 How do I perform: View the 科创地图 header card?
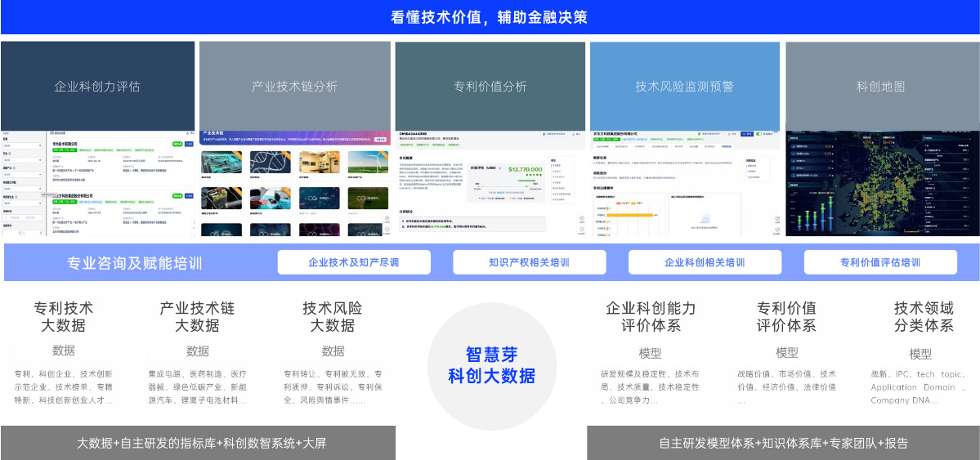pyautogui.click(x=881, y=86)
